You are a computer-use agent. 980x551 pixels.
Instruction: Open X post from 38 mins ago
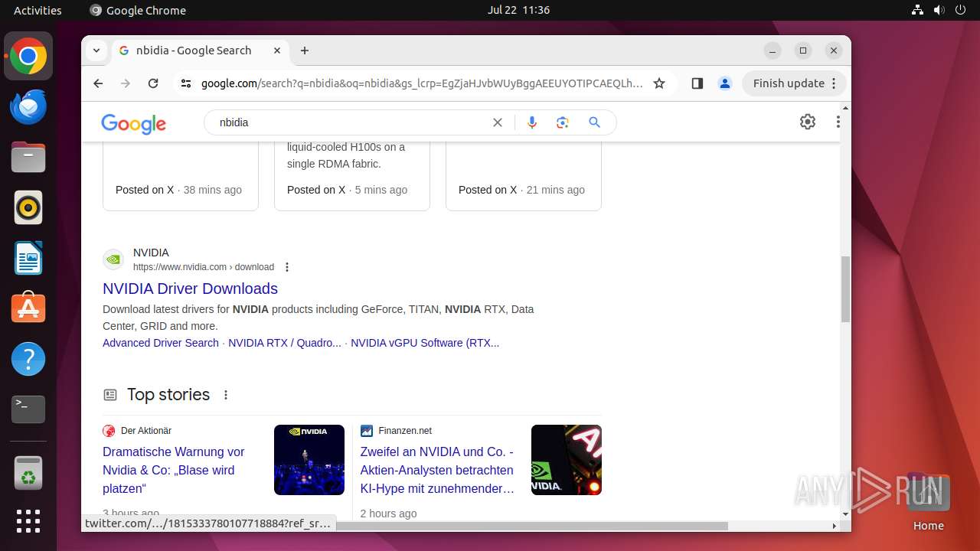181,174
